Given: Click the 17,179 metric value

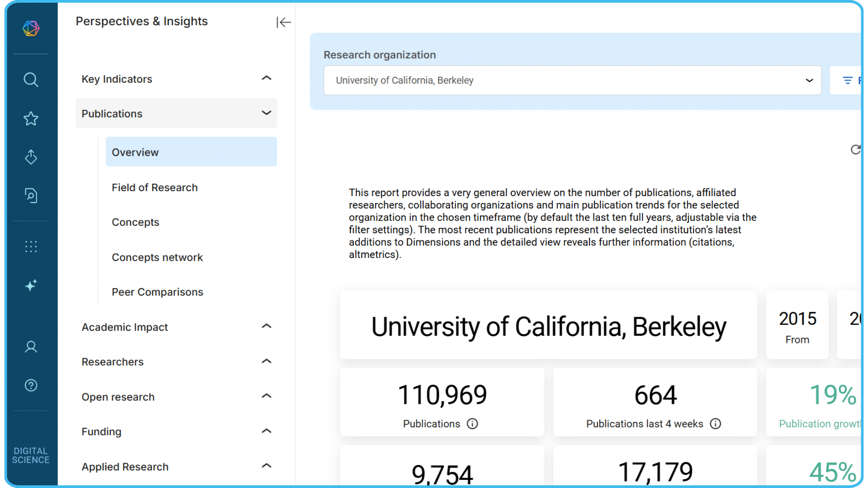Looking at the screenshot, I should 656,472.
